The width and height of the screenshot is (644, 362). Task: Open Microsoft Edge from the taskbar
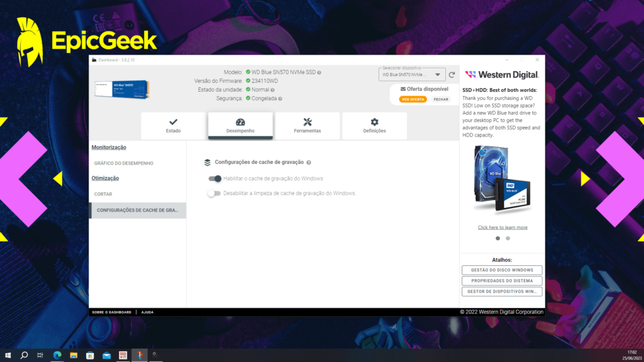click(57, 355)
